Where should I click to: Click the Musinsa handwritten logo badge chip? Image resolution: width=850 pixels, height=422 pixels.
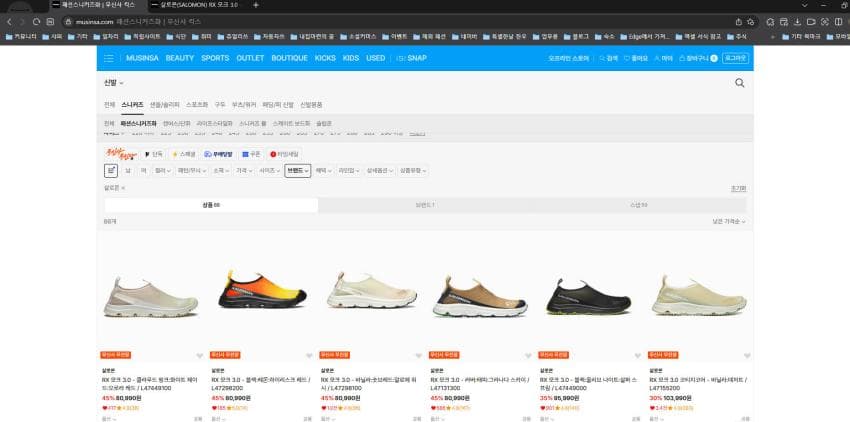click(121, 154)
